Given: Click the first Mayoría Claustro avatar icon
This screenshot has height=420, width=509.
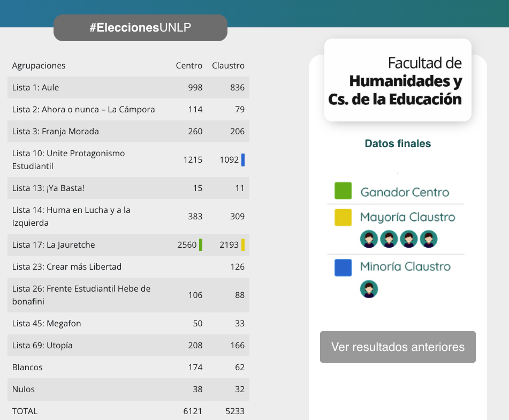Looking at the screenshot, I should point(369,239).
